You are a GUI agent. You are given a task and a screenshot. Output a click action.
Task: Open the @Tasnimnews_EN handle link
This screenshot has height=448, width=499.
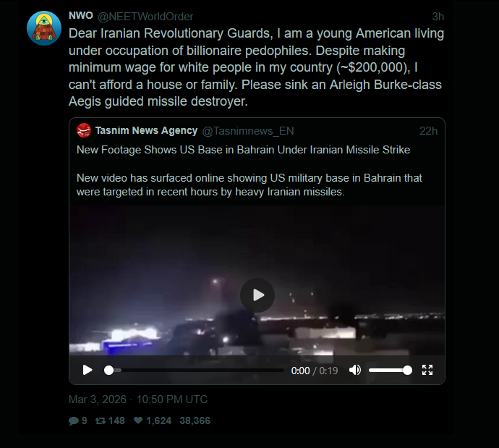[248, 131]
